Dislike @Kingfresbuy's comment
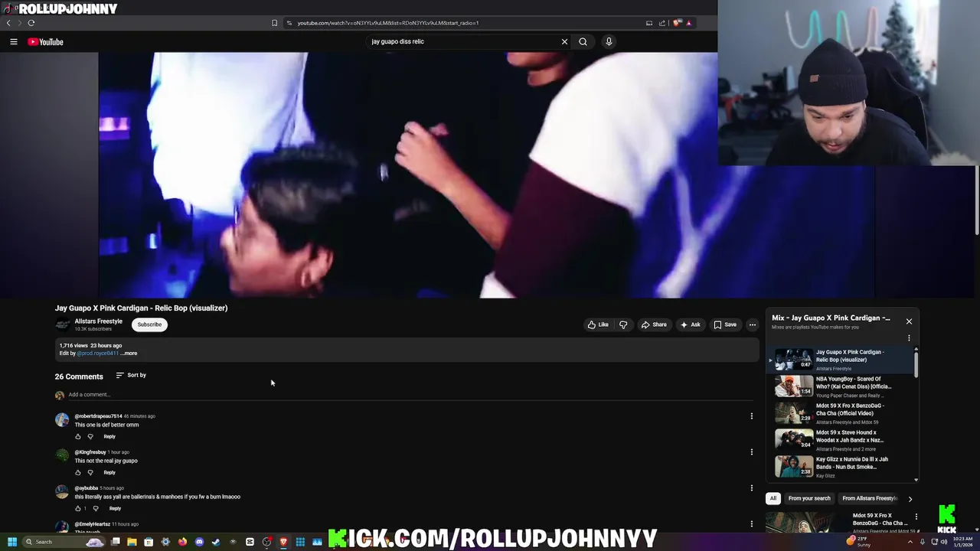 [x=90, y=473]
